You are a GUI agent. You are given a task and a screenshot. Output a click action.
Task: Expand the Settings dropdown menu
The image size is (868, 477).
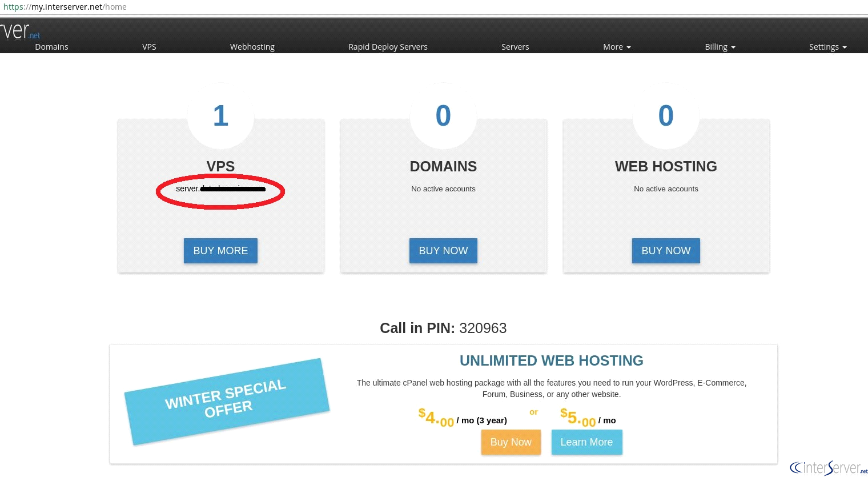828,47
